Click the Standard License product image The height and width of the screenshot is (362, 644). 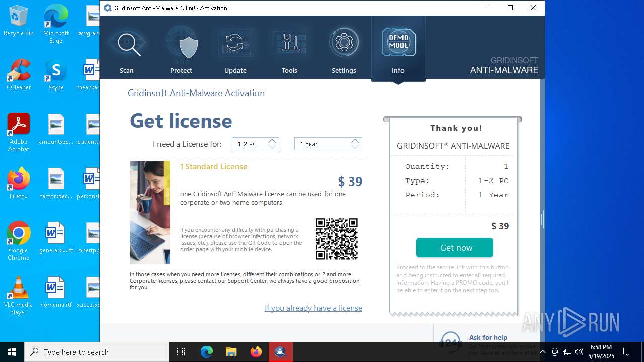tap(150, 212)
